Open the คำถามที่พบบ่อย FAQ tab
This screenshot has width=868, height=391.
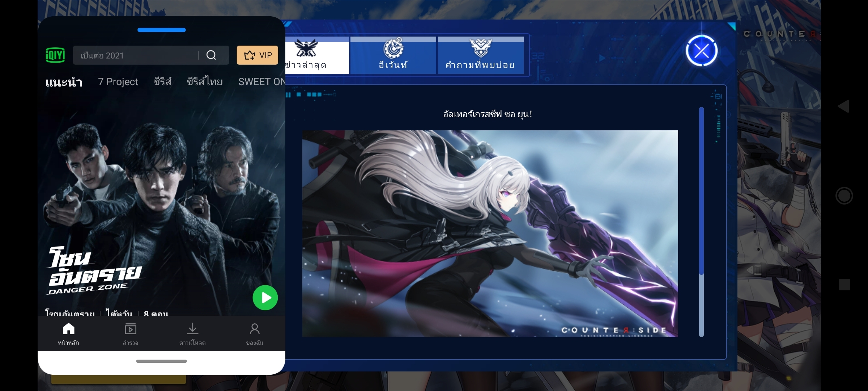[x=481, y=55]
